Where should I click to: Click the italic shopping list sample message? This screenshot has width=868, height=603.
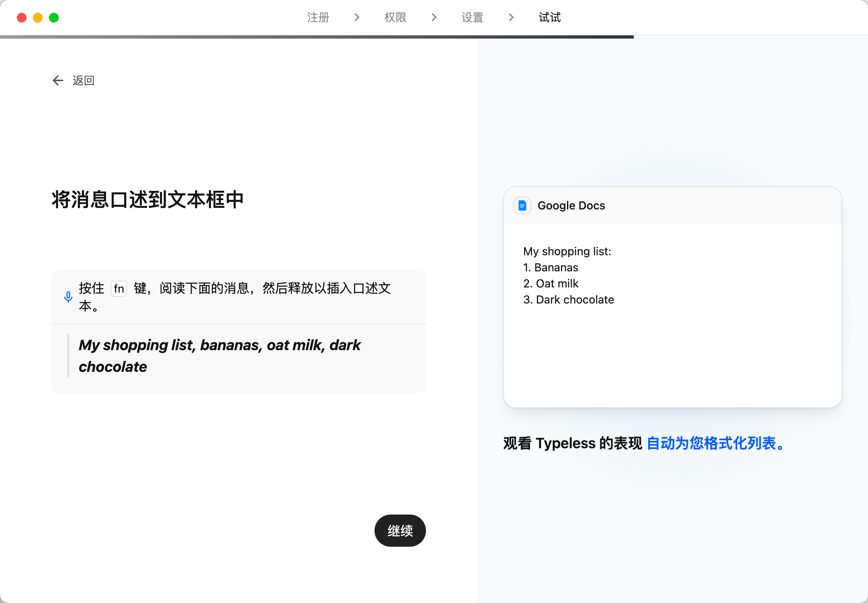(x=219, y=356)
